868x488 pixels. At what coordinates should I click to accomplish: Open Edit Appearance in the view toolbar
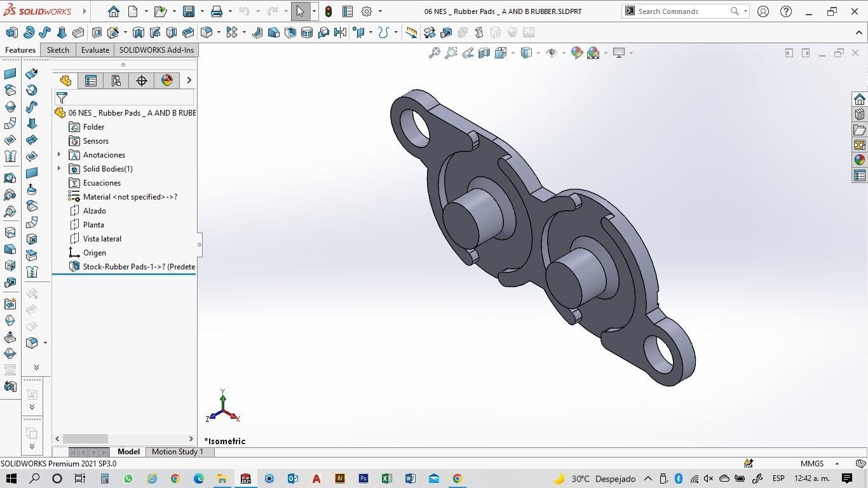tap(577, 53)
